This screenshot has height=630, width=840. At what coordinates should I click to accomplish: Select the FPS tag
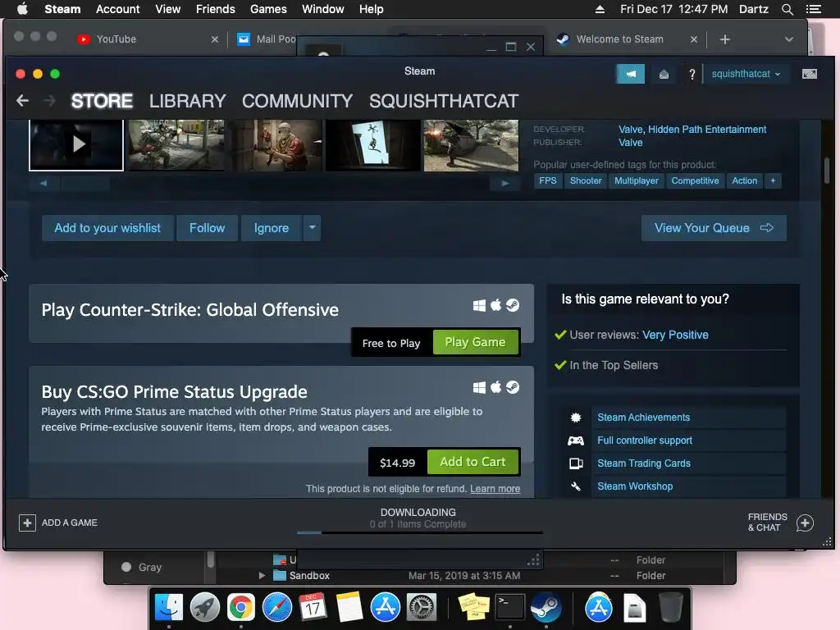tap(547, 180)
